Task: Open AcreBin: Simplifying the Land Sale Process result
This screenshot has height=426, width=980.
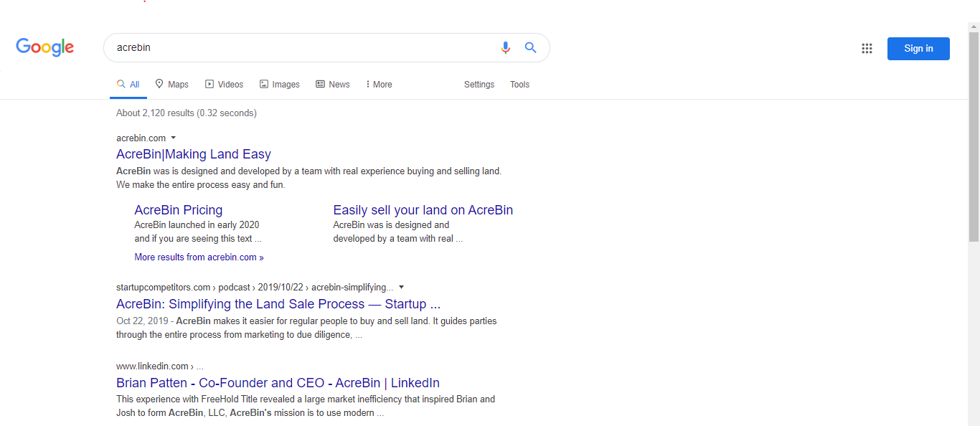Action: (x=278, y=304)
